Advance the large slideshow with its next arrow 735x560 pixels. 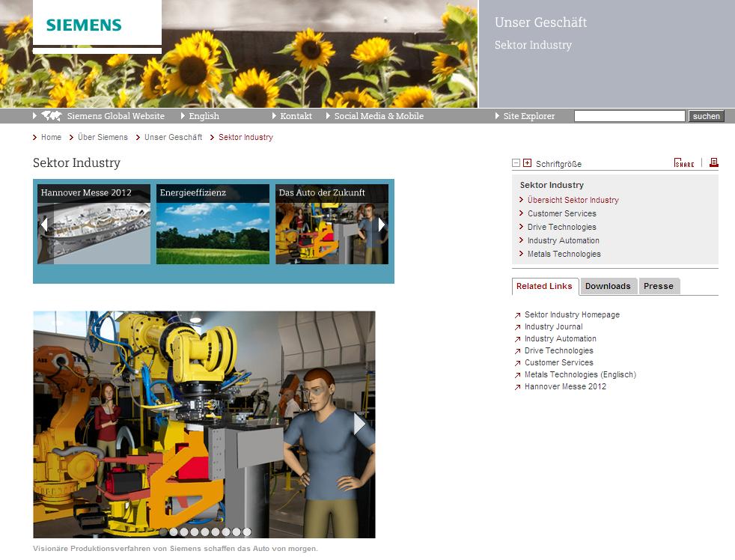click(x=359, y=424)
